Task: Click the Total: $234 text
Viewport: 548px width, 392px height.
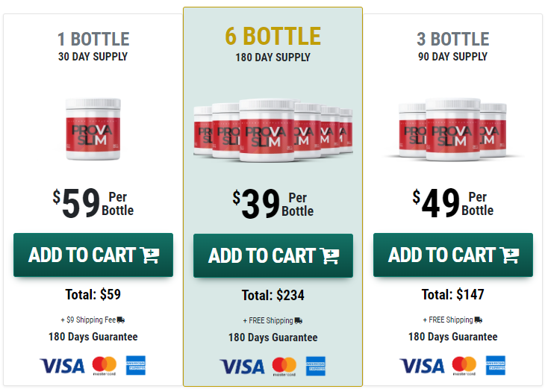Action: [273, 295]
